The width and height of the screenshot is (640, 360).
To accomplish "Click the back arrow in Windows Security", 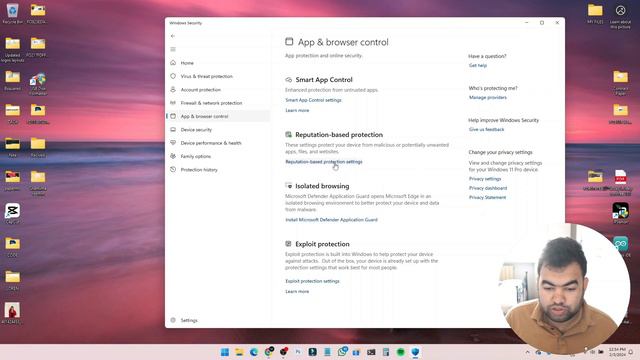I will (x=173, y=36).
